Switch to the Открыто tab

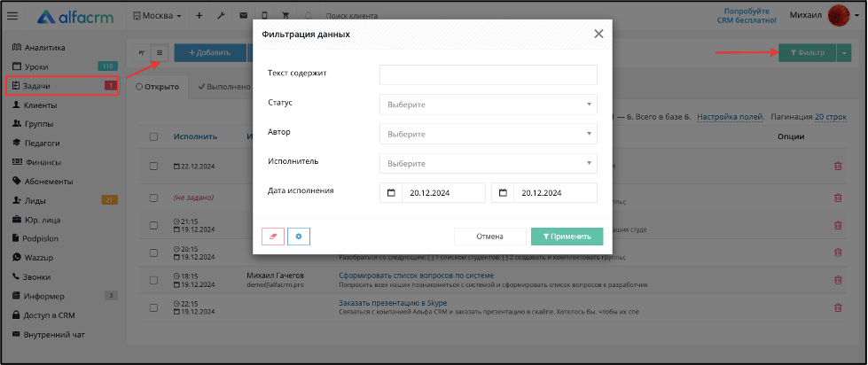tap(157, 87)
